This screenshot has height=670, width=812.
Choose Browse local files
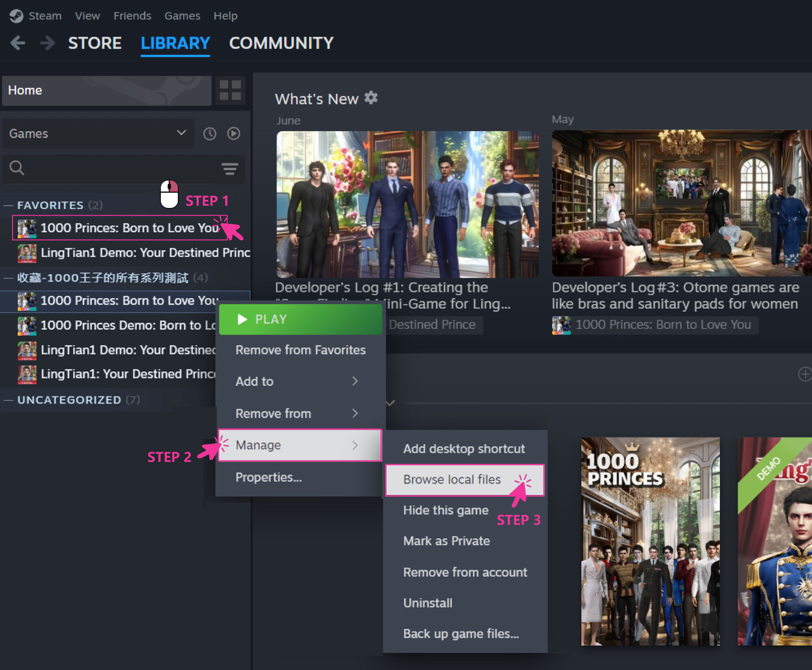coord(465,480)
